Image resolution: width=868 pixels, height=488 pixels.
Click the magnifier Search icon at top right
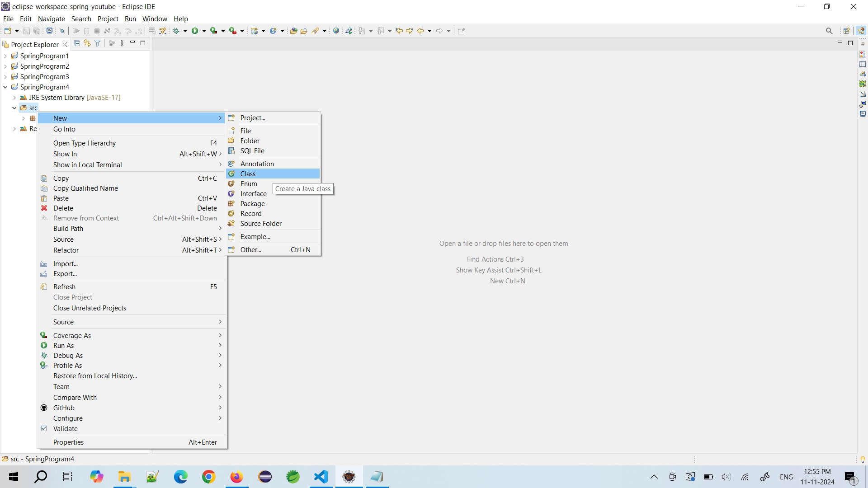point(829,31)
